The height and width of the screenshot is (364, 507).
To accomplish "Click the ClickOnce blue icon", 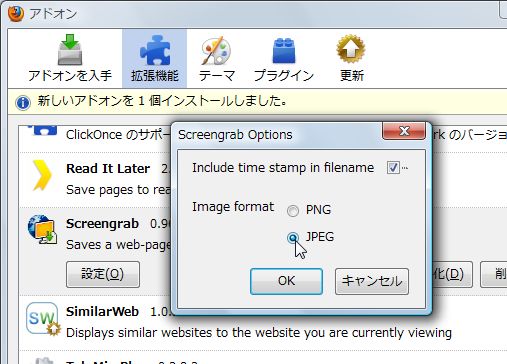I will (x=44, y=130).
